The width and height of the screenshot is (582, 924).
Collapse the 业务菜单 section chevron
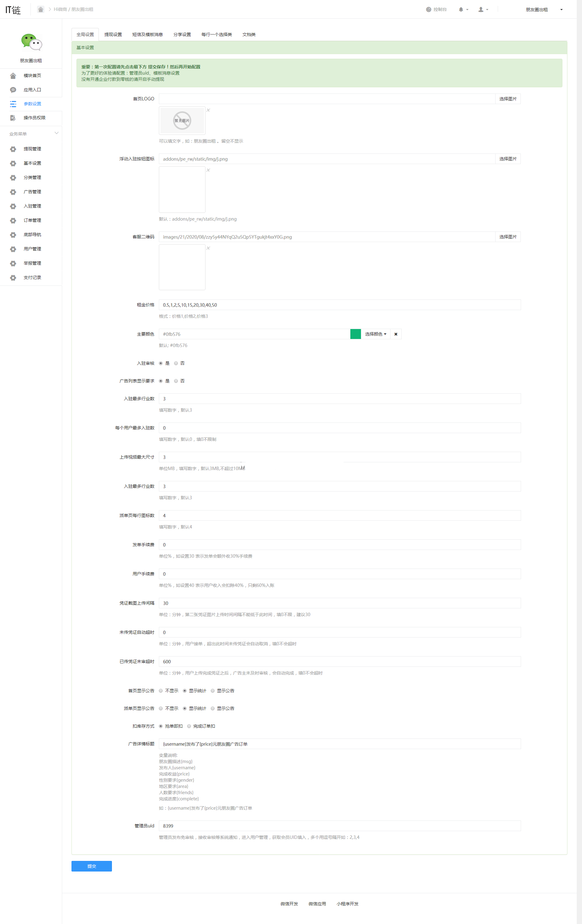[x=57, y=133]
